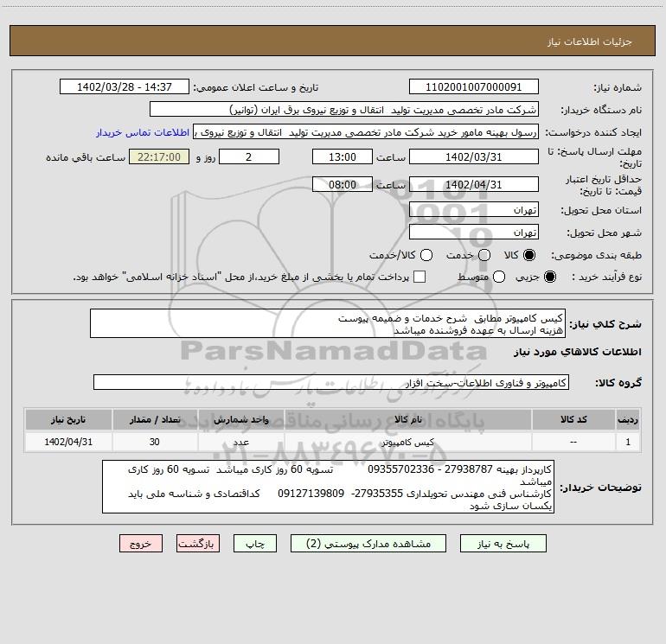Image resolution: width=666 pixels, height=644 pixels.
Task: Click the delivery province تهران field
Action: pos(474,210)
